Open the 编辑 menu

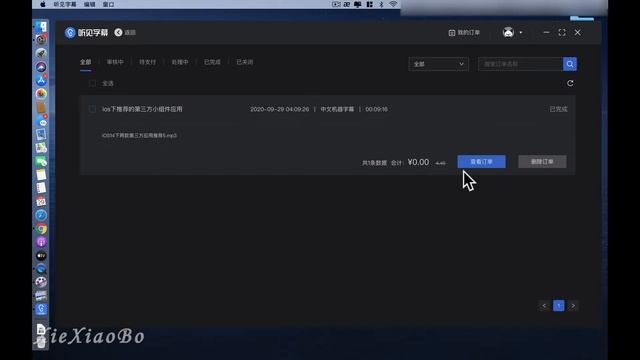click(89, 4)
